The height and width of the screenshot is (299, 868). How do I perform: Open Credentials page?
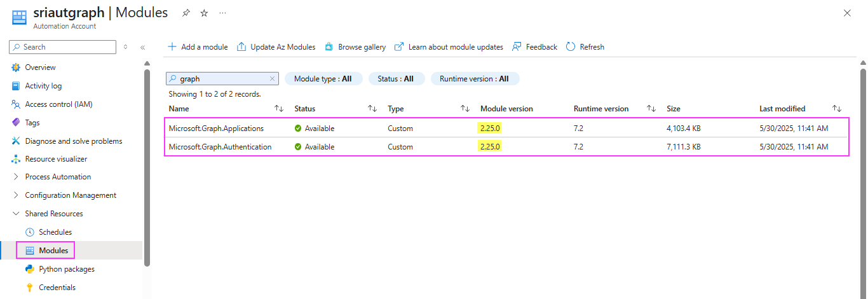coord(57,288)
